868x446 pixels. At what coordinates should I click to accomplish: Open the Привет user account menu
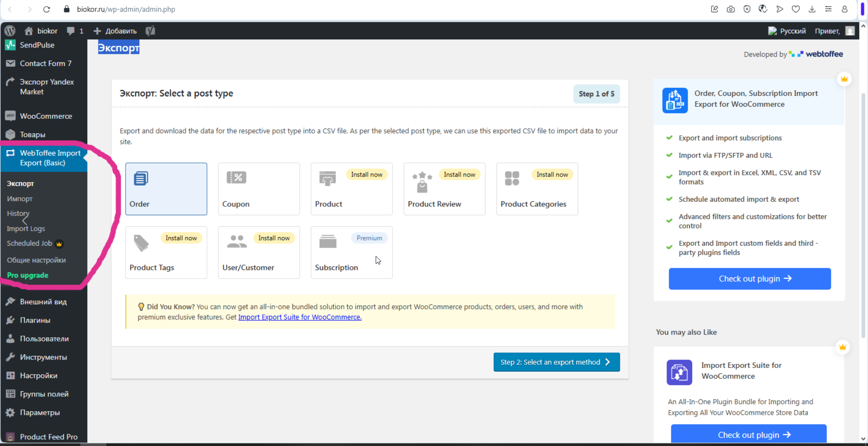pyautogui.click(x=835, y=31)
